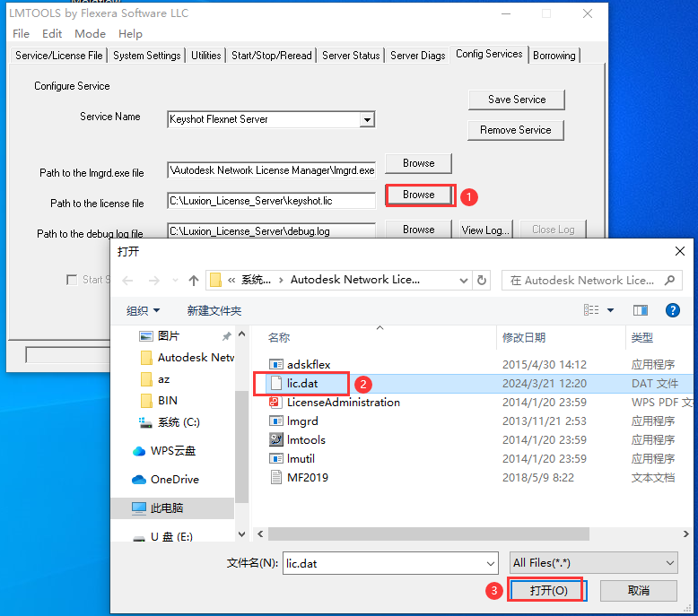Switch to Server Diags tab
The height and width of the screenshot is (616, 698).
pyautogui.click(x=417, y=56)
